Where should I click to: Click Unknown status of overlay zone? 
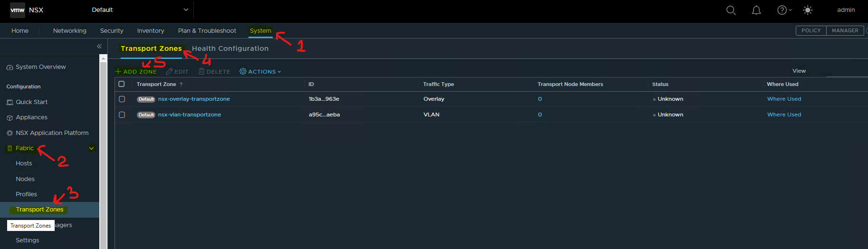(670, 99)
